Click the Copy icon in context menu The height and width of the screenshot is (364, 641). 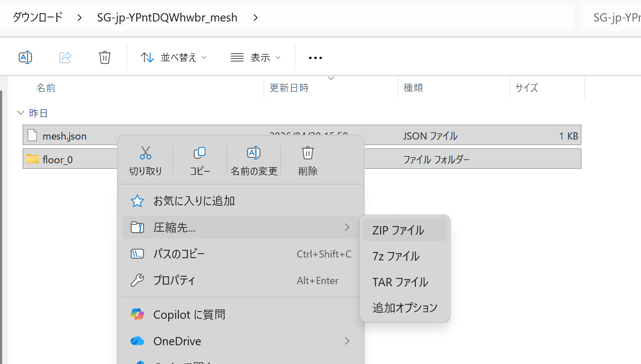(x=200, y=153)
